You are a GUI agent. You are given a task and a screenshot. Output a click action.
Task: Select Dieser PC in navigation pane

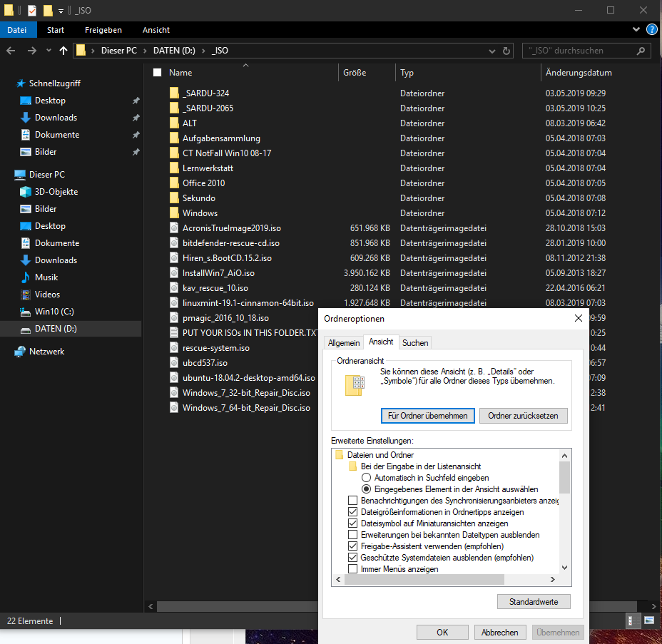click(46, 174)
